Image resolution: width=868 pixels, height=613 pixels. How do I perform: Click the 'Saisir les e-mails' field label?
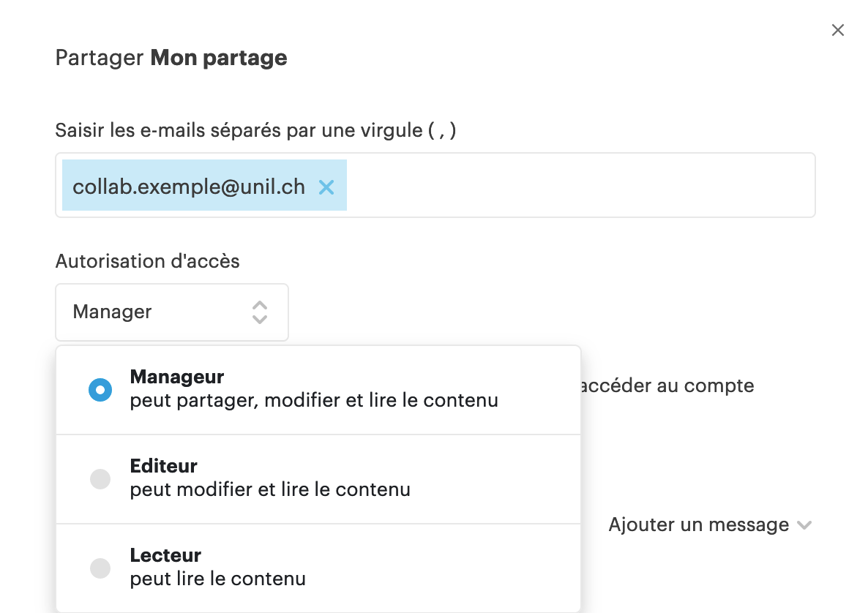click(x=255, y=130)
